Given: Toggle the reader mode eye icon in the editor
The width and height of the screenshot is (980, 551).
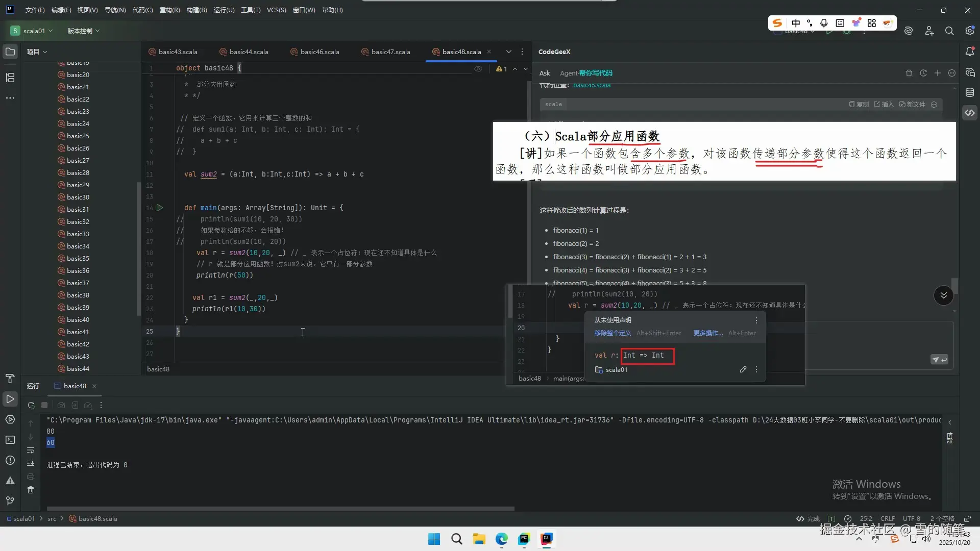Looking at the screenshot, I should [x=478, y=69].
